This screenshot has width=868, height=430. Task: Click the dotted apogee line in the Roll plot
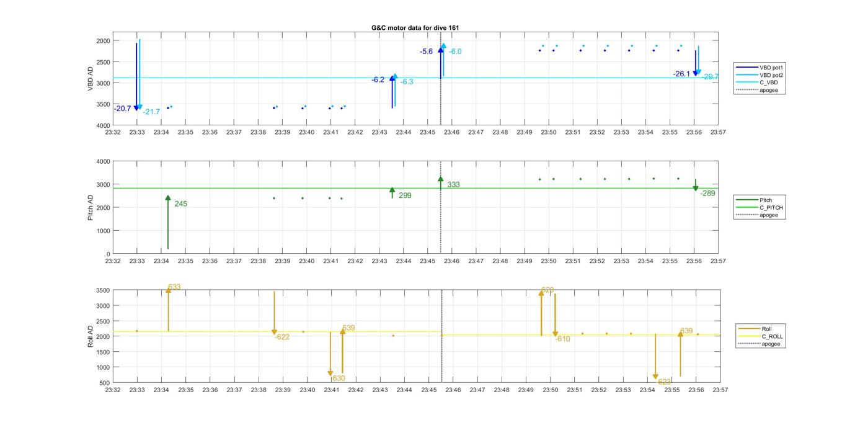[442, 336]
